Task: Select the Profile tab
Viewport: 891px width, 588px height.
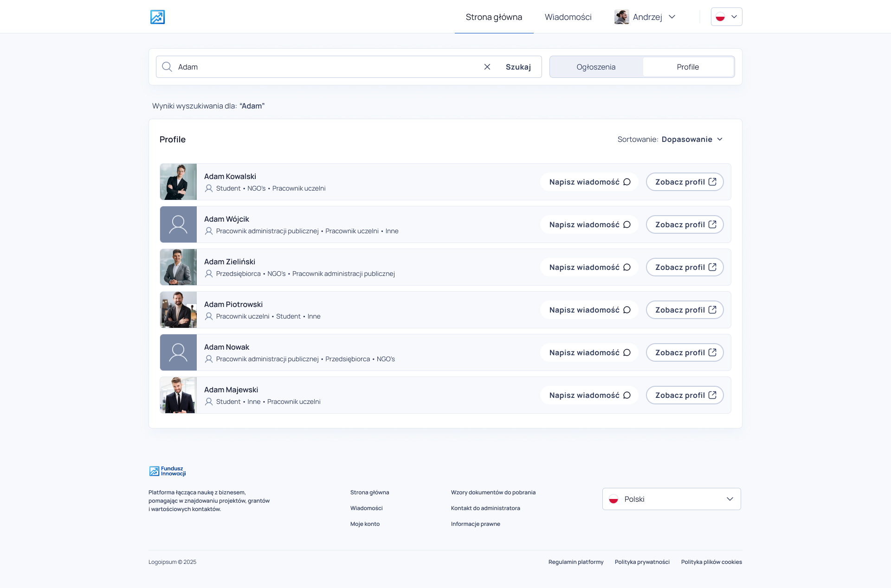Action: pyautogui.click(x=688, y=67)
